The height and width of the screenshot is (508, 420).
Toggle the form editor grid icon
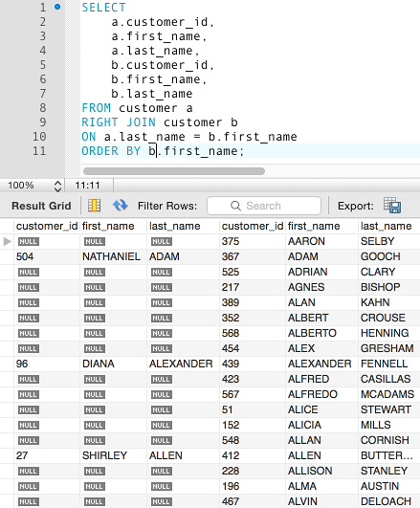(94, 206)
